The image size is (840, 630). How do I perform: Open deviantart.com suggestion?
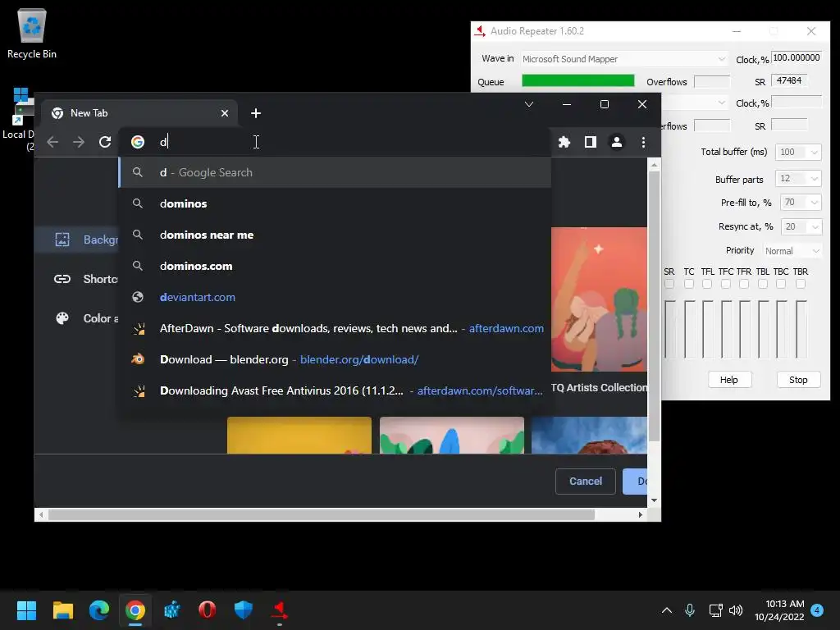(335, 297)
